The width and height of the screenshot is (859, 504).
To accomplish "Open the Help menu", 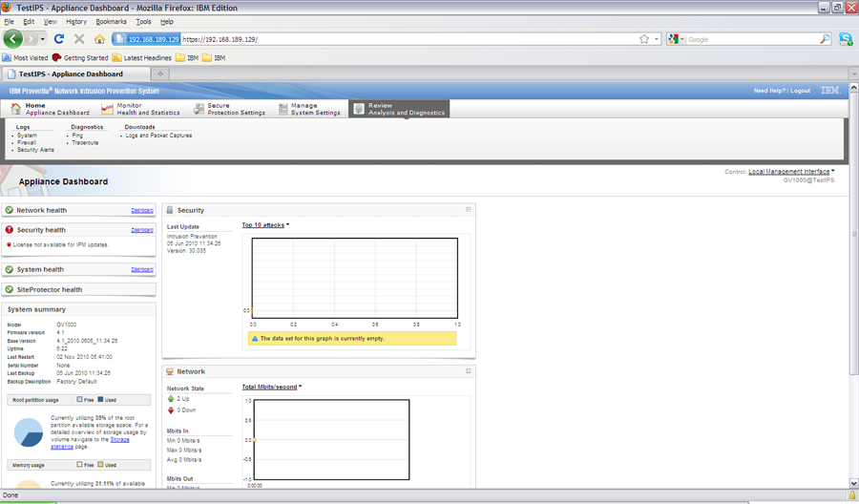I will pos(166,21).
